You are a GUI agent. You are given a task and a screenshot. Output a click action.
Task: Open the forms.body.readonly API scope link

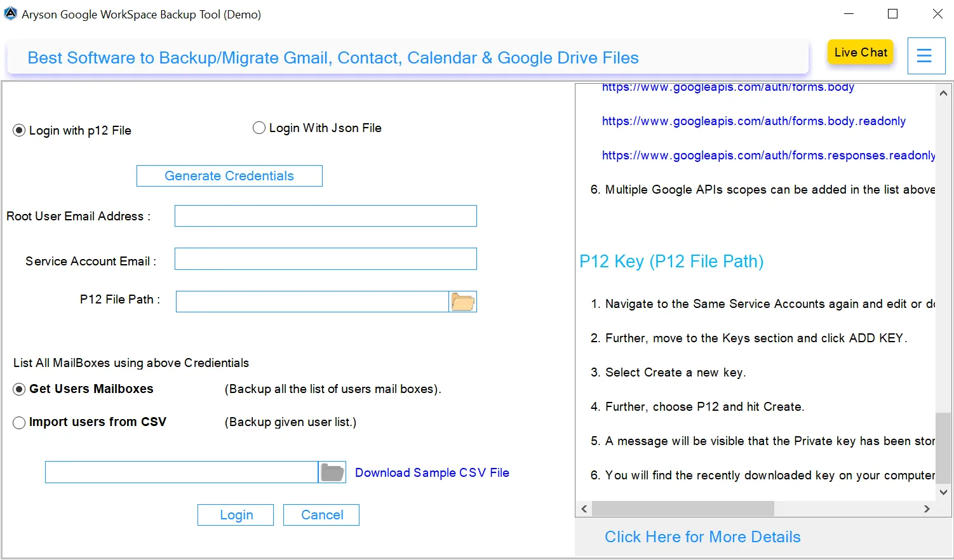pos(753,121)
